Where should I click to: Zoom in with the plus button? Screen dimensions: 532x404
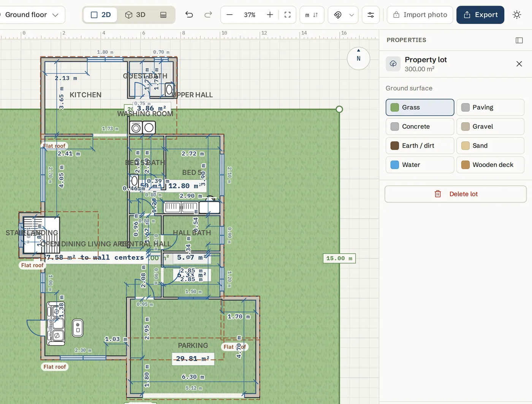click(x=270, y=15)
